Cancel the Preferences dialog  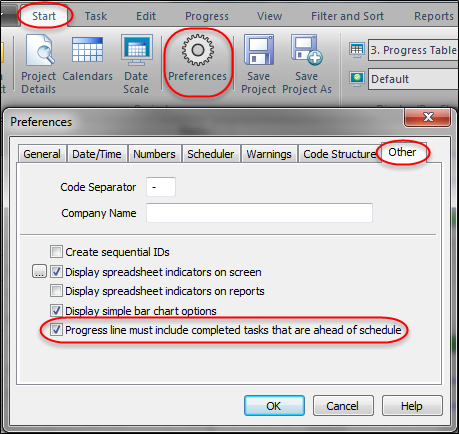(343, 406)
